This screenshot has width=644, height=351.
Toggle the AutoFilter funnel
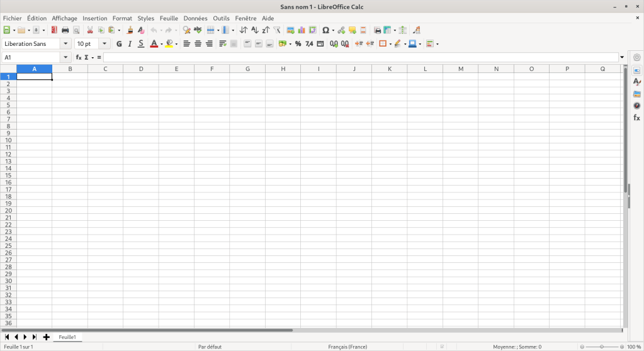276,30
